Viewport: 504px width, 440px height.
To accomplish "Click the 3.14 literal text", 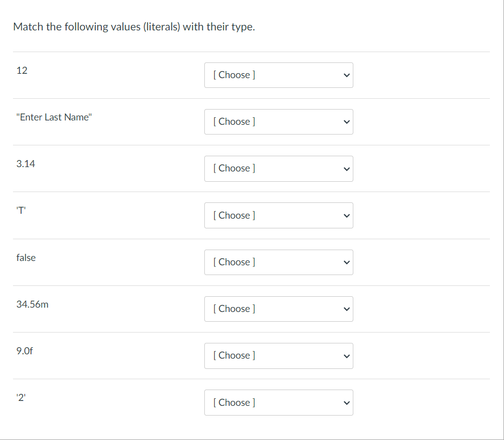I will 25,164.
